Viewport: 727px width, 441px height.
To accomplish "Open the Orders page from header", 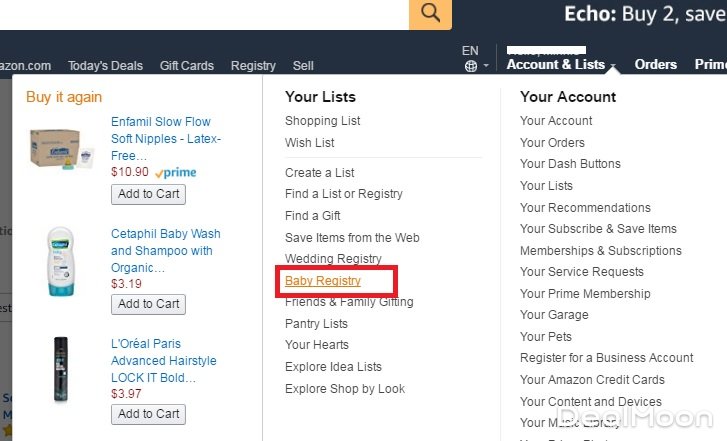I will 656,64.
